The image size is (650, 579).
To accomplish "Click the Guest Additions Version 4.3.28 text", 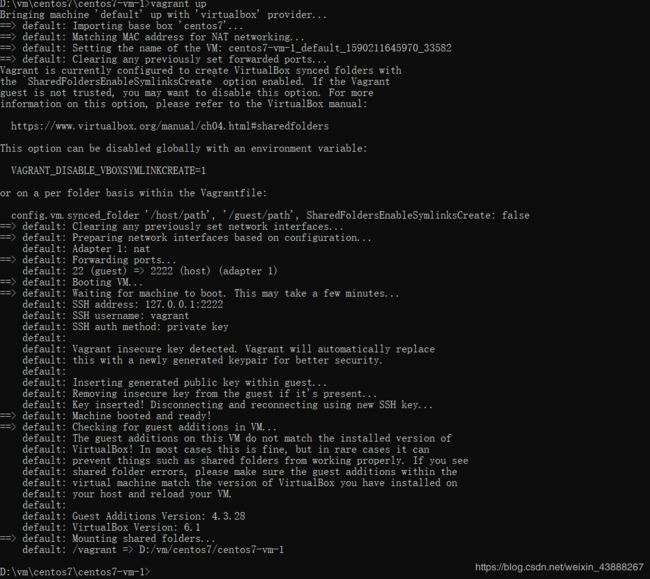I will click(159, 516).
